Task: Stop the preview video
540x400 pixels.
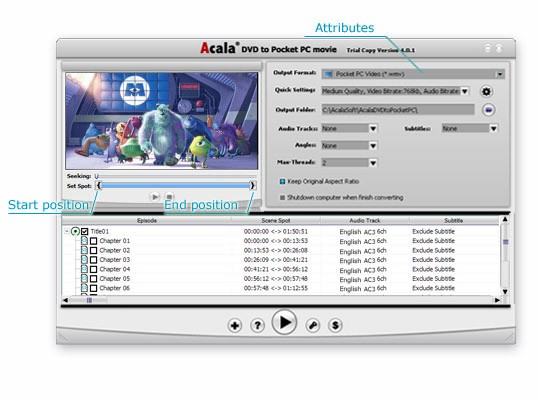Action: click(169, 197)
